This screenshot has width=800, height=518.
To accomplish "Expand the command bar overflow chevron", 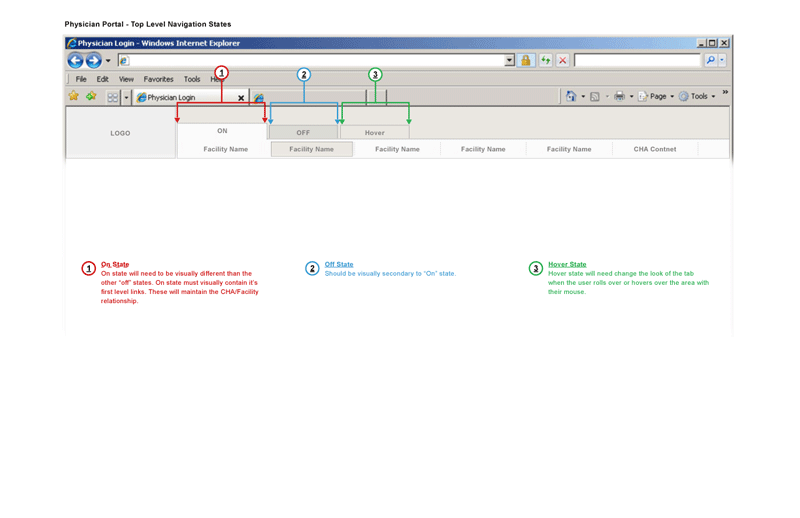I will [x=725, y=92].
